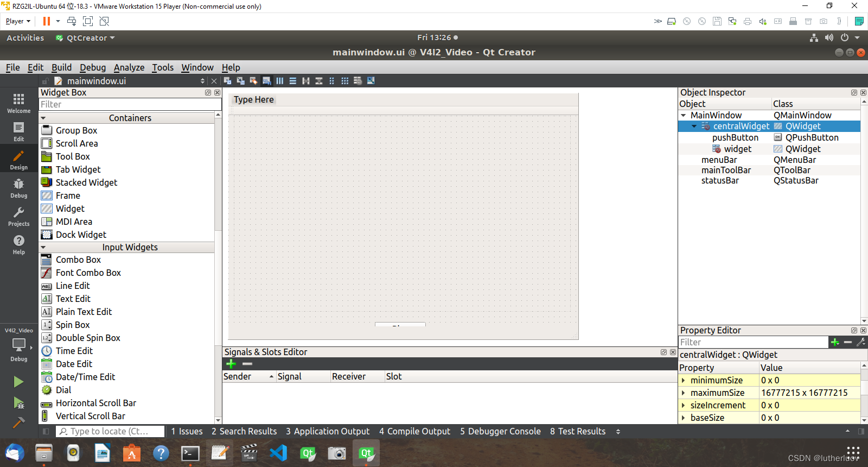Image resolution: width=868 pixels, height=467 pixels.
Task: Collapse the MainWindow tree node
Action: pos(683,115)
